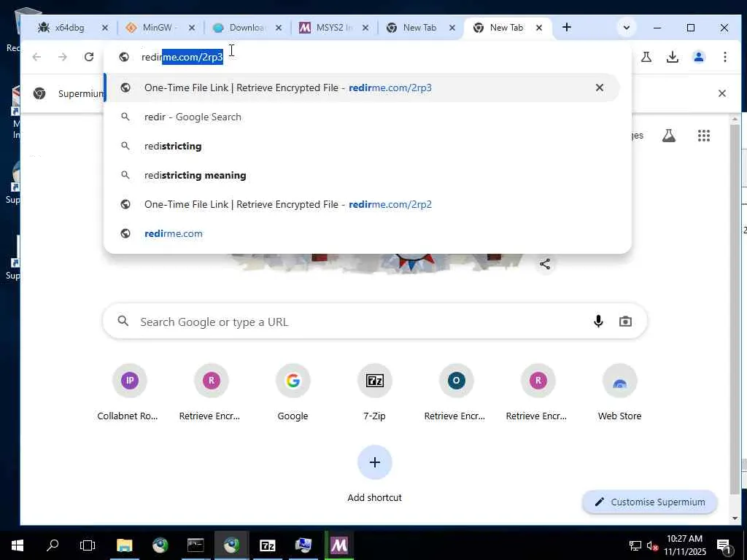Open the notification center icon
The width and height of the screenshot is (747, 560).
[x=724, y=546]
